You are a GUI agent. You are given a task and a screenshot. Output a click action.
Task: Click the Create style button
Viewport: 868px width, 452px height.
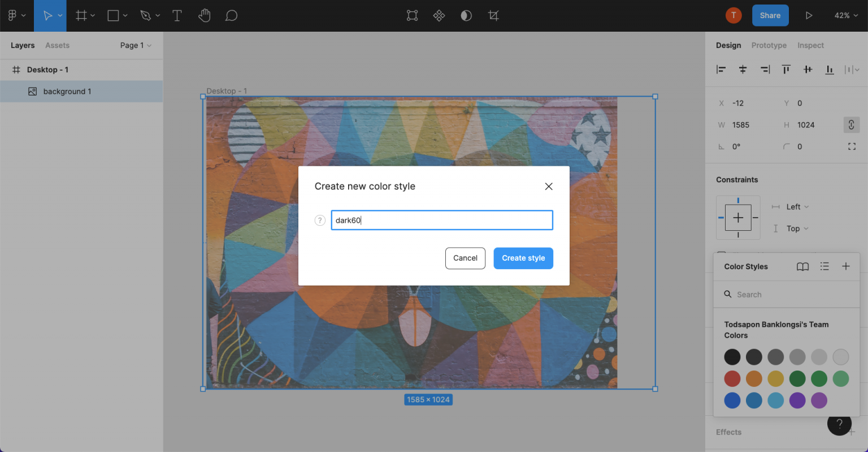[x=523, y=258]
